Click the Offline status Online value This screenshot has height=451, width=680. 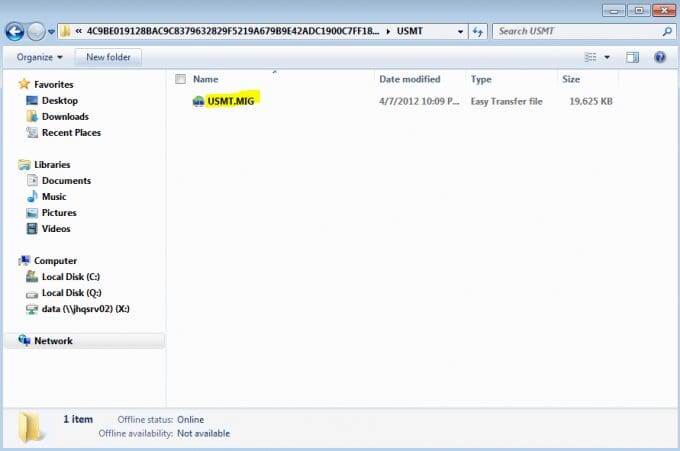click(x=190, y=420)
